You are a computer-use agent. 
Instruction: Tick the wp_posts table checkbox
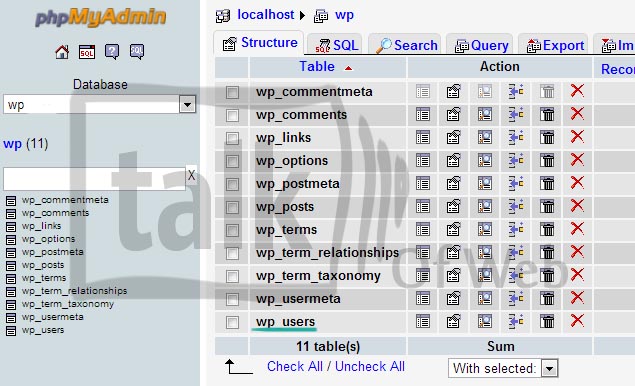click(x=232, y=207)
